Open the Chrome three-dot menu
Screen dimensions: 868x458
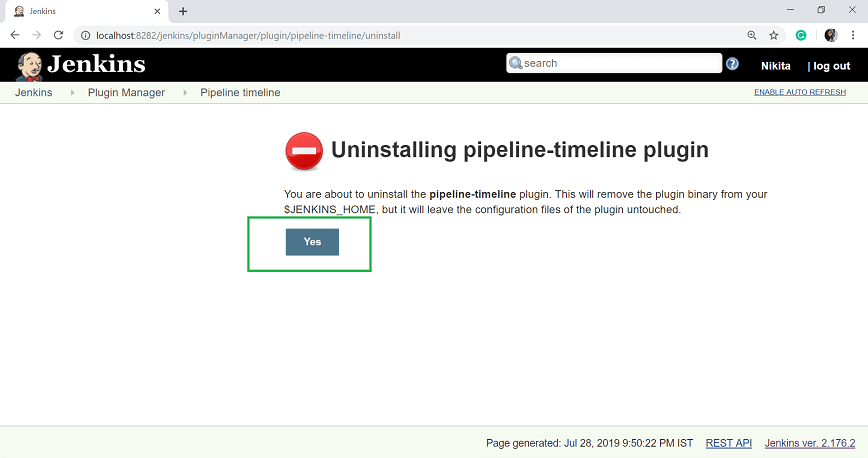(853, 35)
